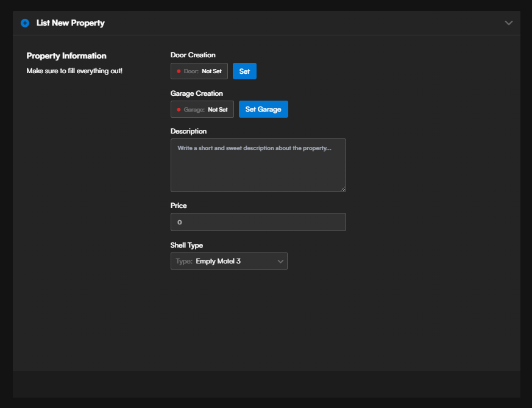532x408 pixels.
Task: Click the Shell Type dropdown arrow
Action: pyautogui.click(x=280, y=261)
